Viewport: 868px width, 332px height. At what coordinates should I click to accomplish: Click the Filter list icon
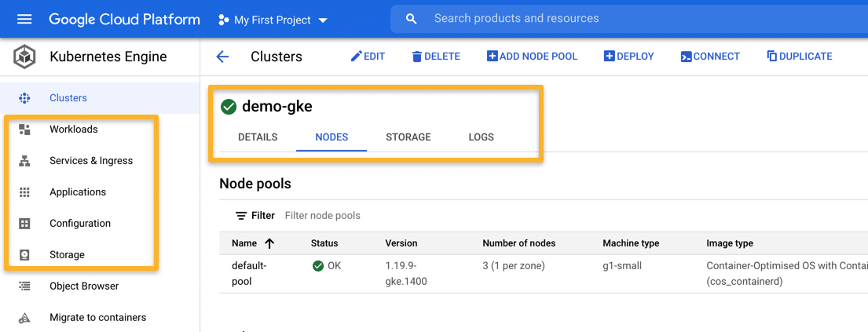[x=241, y=216]
